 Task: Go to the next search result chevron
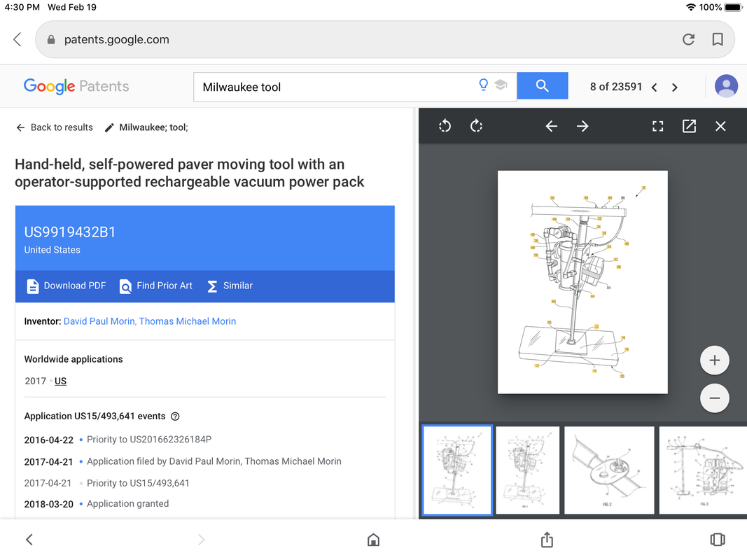coord(675,87)
